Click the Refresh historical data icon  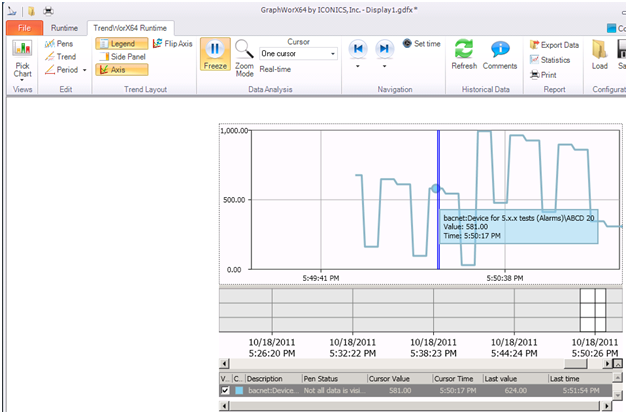[x=464, y=50]
